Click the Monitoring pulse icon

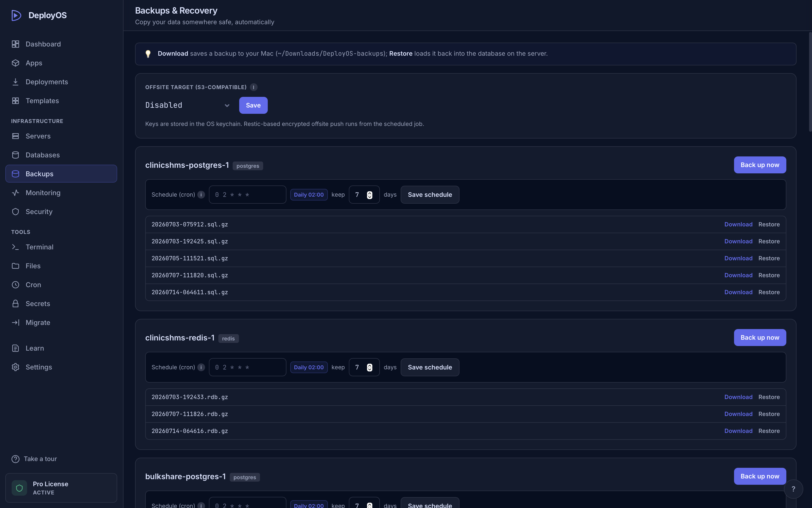tap(15, 193)
